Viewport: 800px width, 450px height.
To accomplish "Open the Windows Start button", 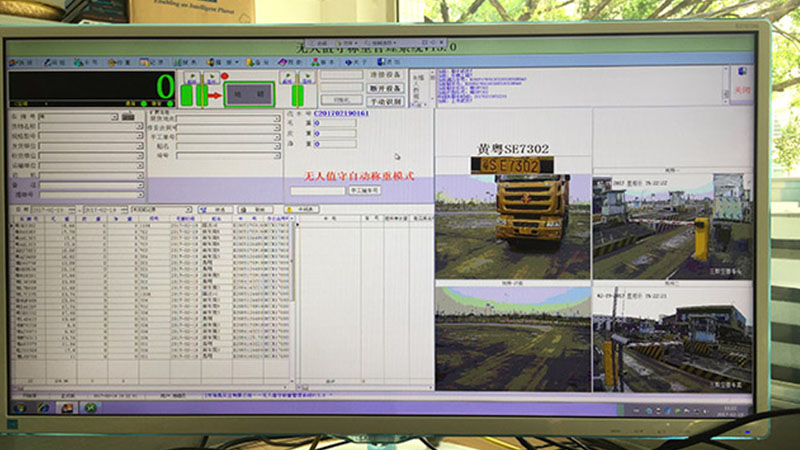I will (20, 408).
